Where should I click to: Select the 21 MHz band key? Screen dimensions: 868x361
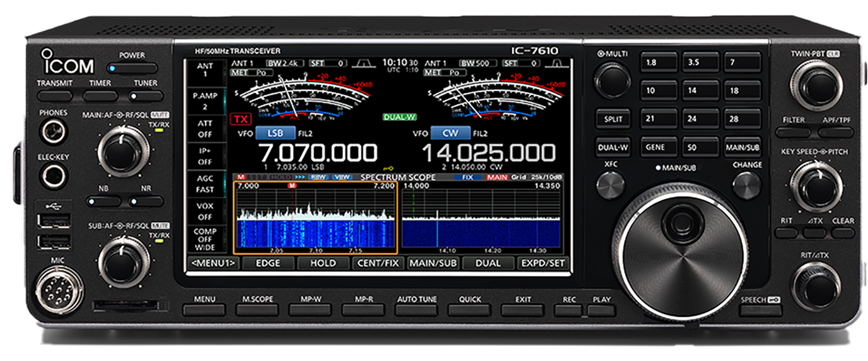659,119
